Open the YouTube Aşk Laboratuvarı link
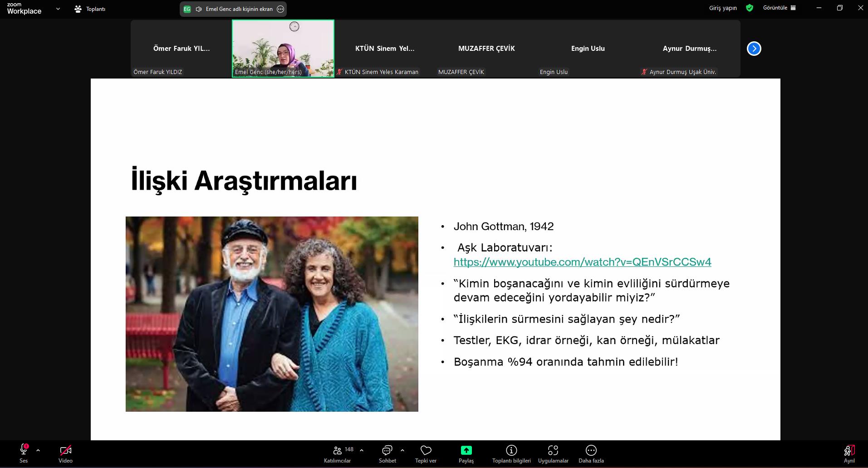Viewport: 868px width, 468px height. [582, 262]
